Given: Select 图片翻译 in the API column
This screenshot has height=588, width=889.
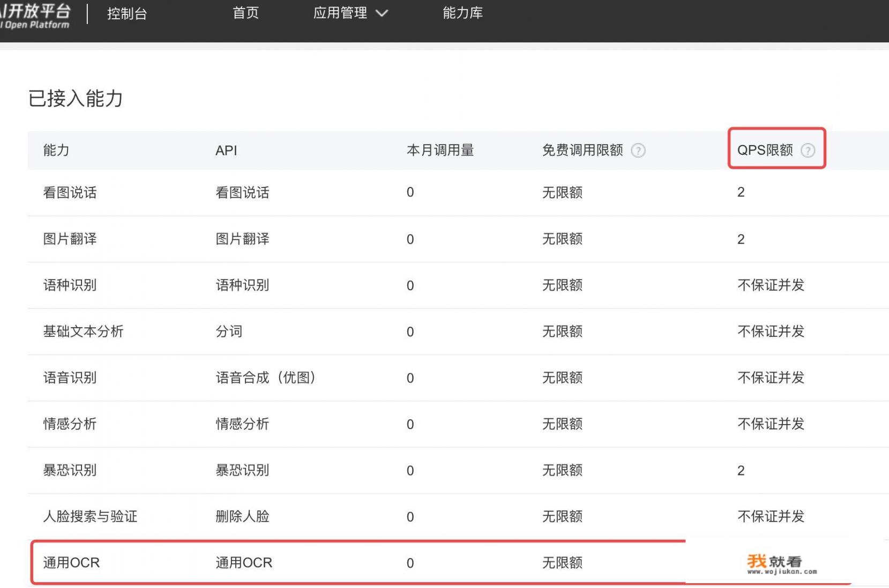Looking at the screenshot, I should [x=242, y=239].
